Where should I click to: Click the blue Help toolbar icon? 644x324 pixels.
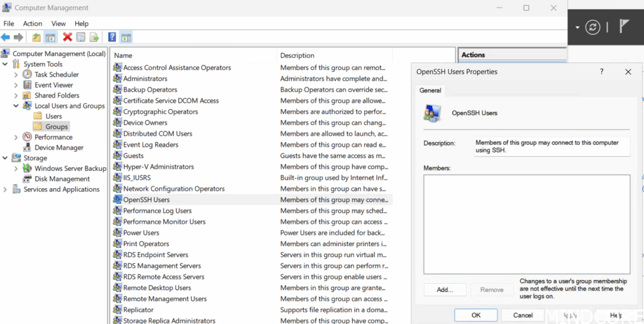coord(112,37)
